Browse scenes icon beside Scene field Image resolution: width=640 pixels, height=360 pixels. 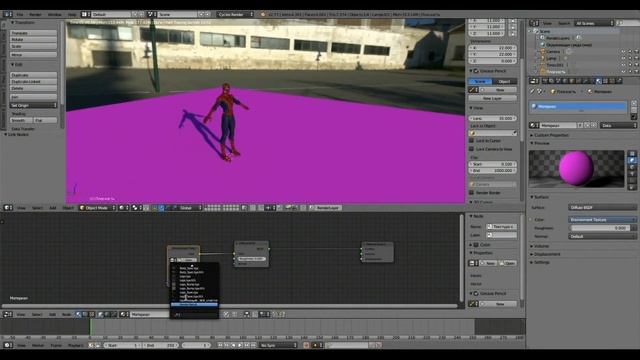coord(151,14)
